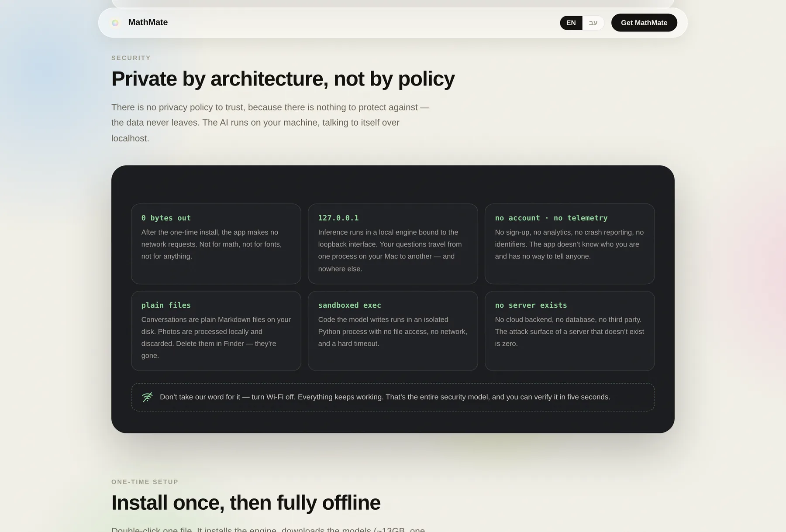786x532 pixels.
Task: Click the plain files card title
Action: 166,305
